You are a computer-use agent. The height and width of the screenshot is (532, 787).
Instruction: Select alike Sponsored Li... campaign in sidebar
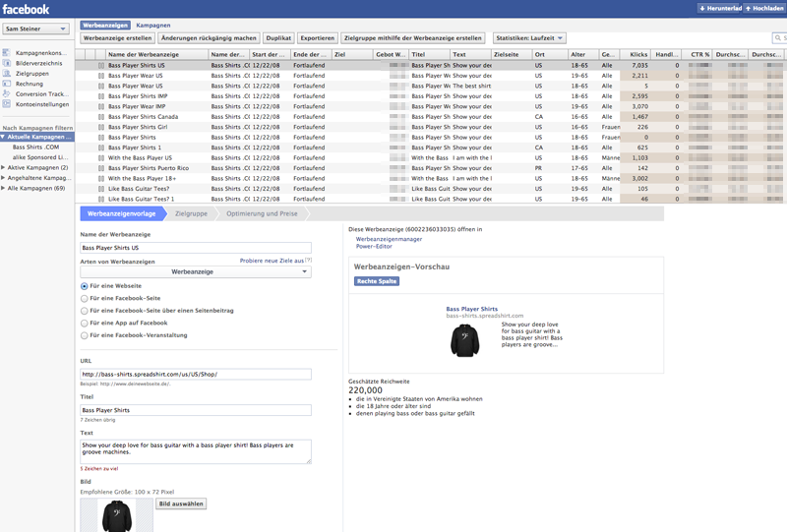coord(40,157)
